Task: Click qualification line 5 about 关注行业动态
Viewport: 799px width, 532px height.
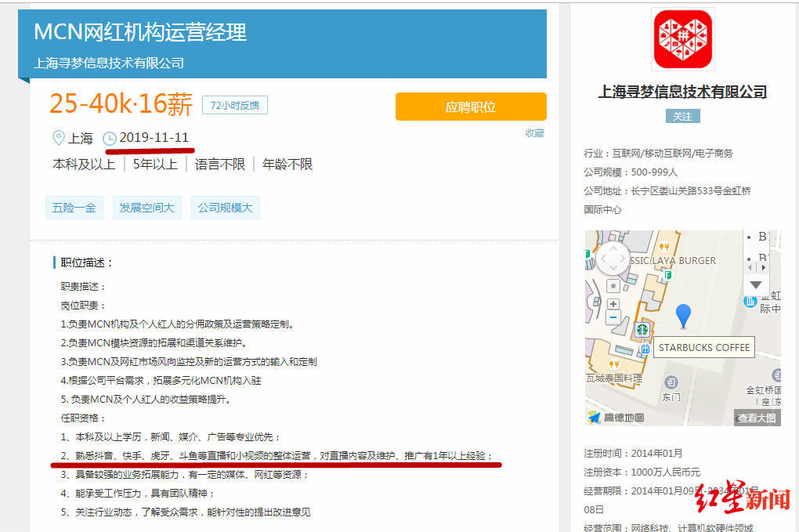Action: coord(186,512)
